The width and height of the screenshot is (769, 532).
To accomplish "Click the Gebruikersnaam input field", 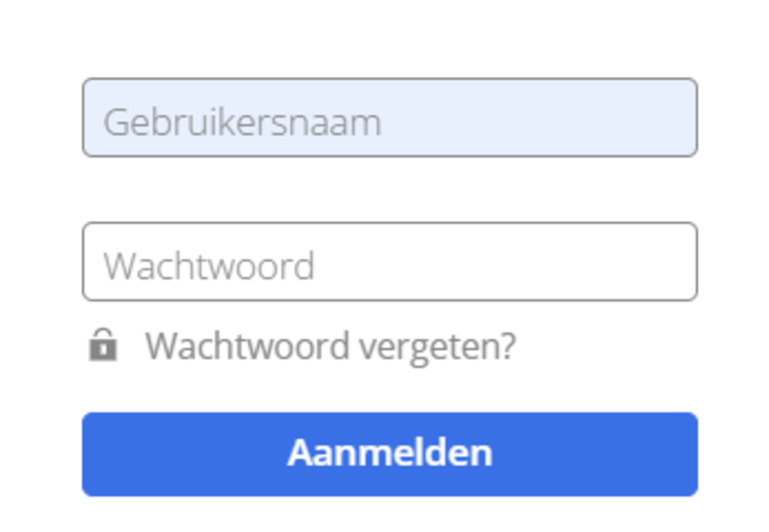I will click(x=390, y=118).
